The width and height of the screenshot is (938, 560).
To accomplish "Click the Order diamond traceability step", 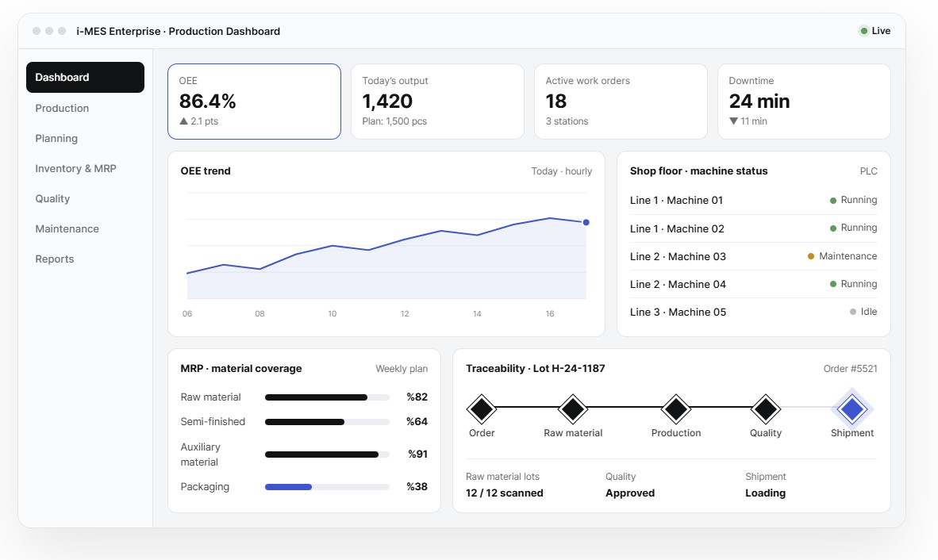I will tap(482, 409).
